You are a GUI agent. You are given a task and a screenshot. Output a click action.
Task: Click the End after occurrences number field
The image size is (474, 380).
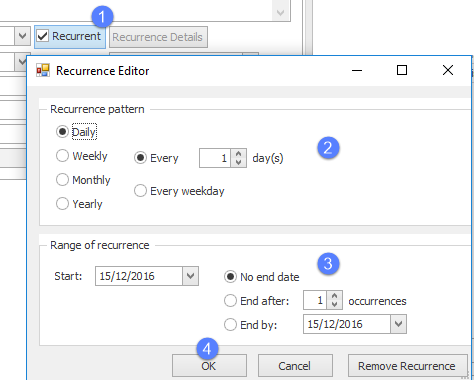coord(315,300)
